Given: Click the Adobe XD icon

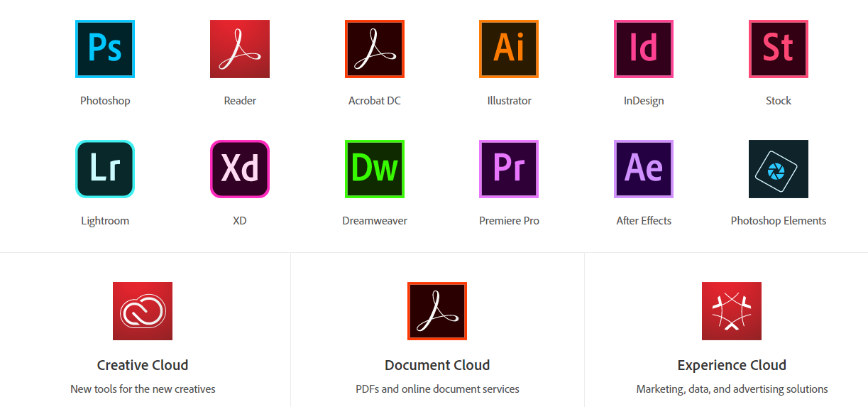Looking at the screenshot, I should (240, 169).
